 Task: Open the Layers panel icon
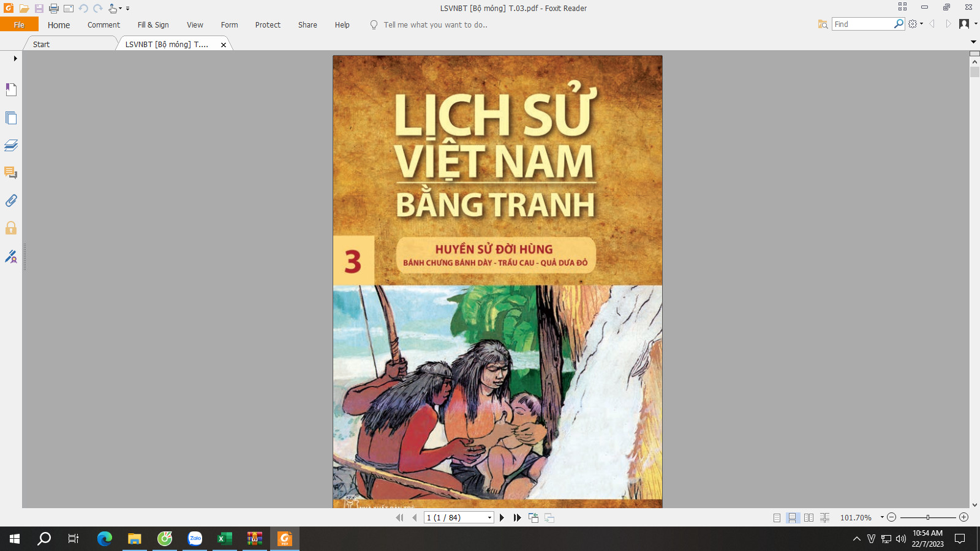11,145
